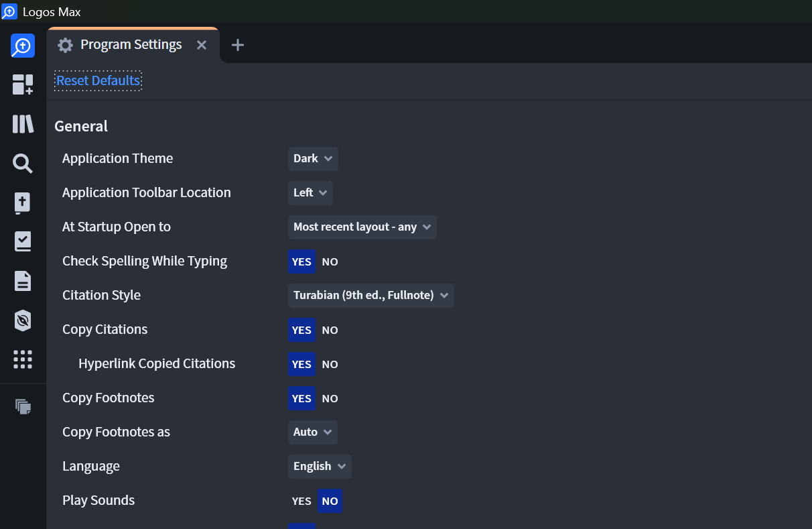Open the Application Toolbar Location dropdown set to Left
812x529 pixels.
coord(310,193)
